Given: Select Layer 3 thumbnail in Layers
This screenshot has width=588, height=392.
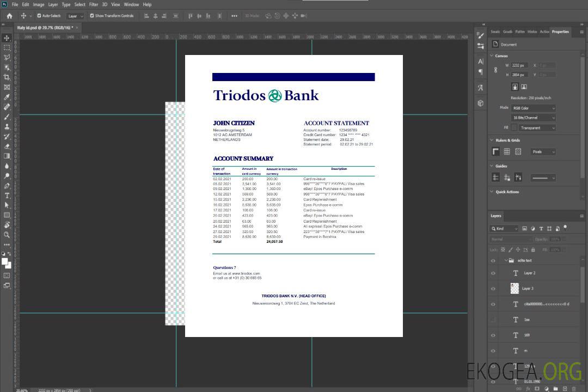Looking at the screenshot, I should click(515, 289).
